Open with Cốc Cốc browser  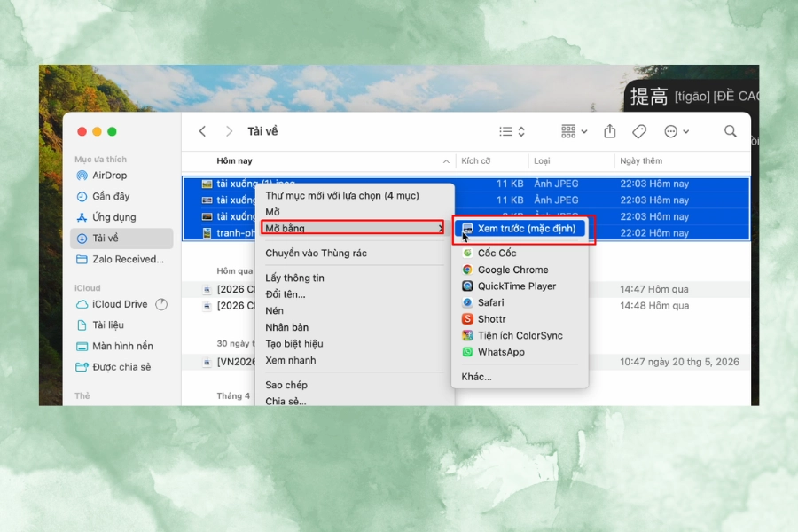[x=520, y=253]
